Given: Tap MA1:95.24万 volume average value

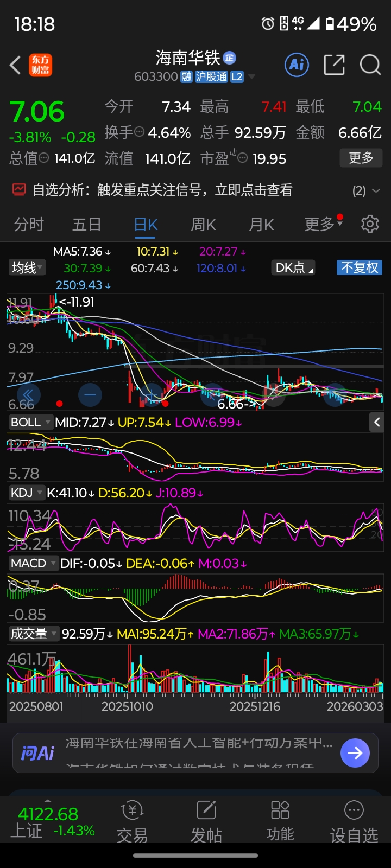Looking at the screenshot, I should coord(156,634).
